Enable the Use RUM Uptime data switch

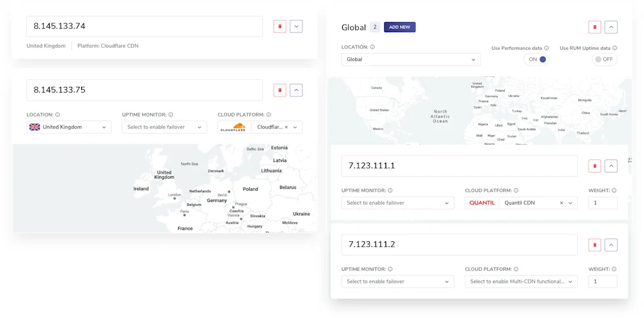click(604, 59)
